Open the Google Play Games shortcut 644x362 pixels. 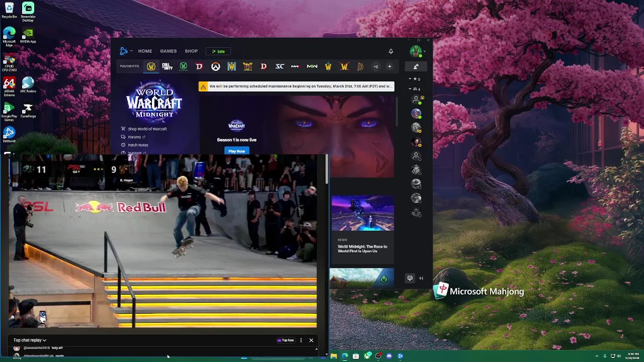(x=9, y=112)
